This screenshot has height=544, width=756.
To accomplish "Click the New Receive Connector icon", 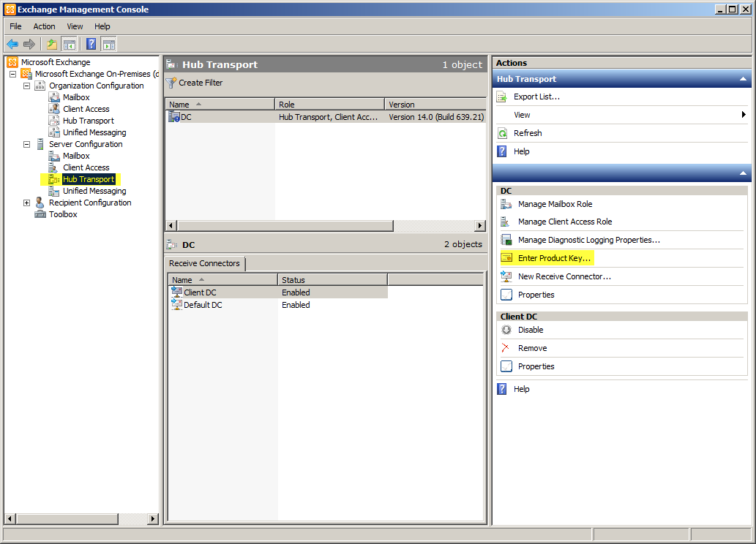I will point(506,276).
